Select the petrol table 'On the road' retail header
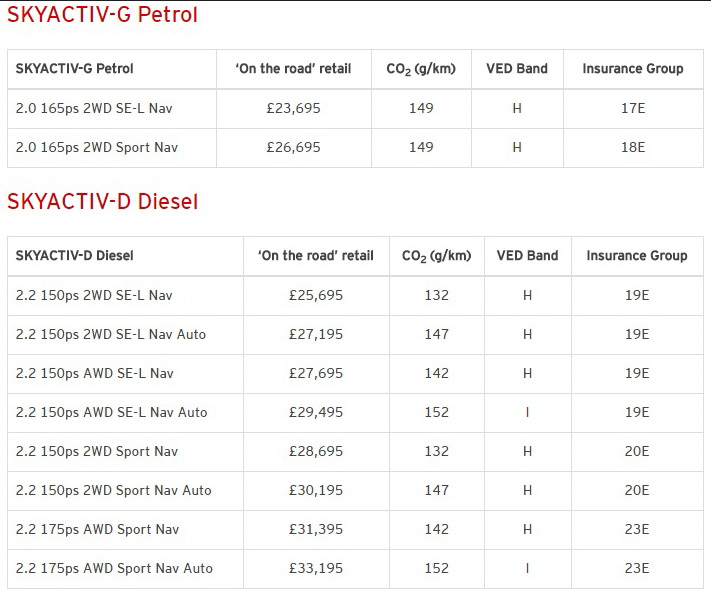Viewport: 711px width, 591px height. tap(293, 69)
